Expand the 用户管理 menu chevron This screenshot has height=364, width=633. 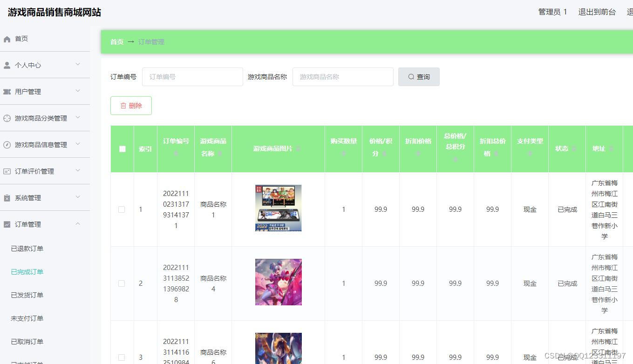click(x=78, y=91)
